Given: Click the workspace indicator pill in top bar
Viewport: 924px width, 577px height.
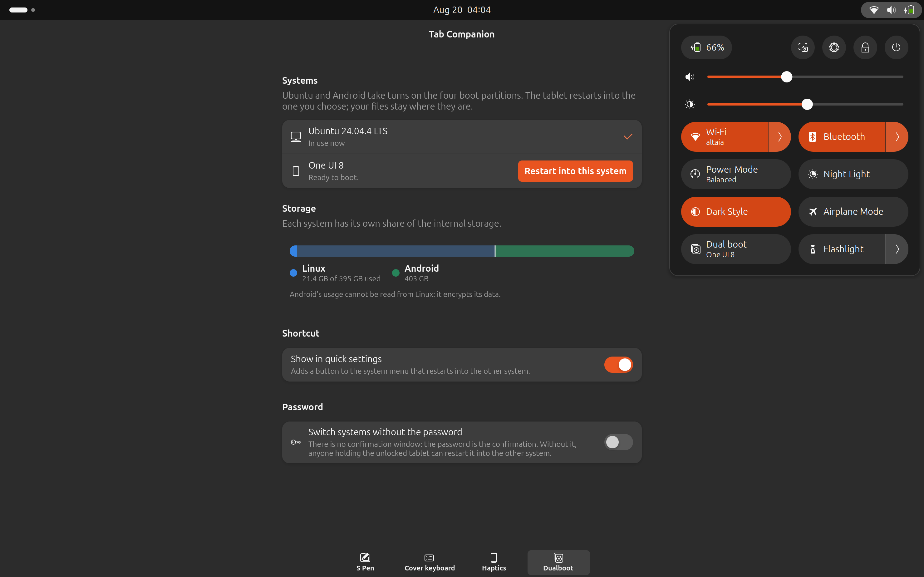Looking at the screenshot, I should (18, 10).
